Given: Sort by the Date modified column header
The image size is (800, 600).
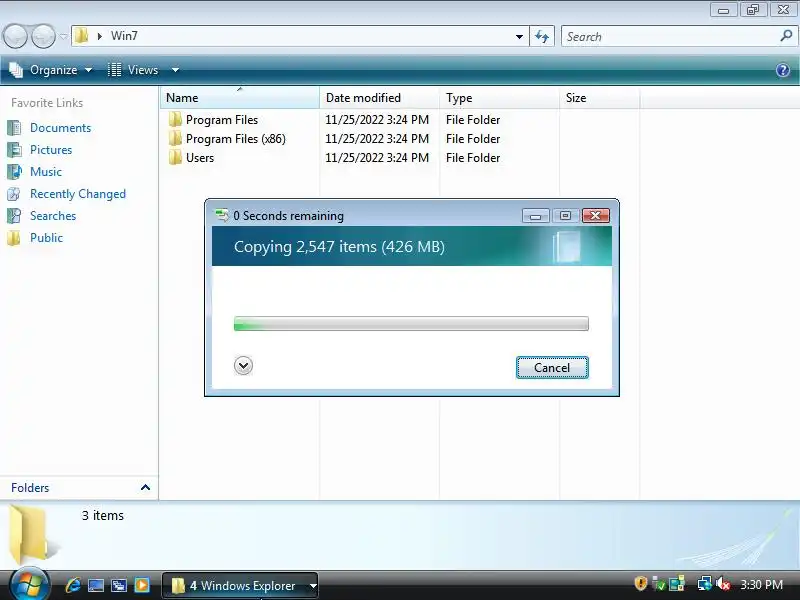Looking at the screenshot, I should click(x=380, y=97).
